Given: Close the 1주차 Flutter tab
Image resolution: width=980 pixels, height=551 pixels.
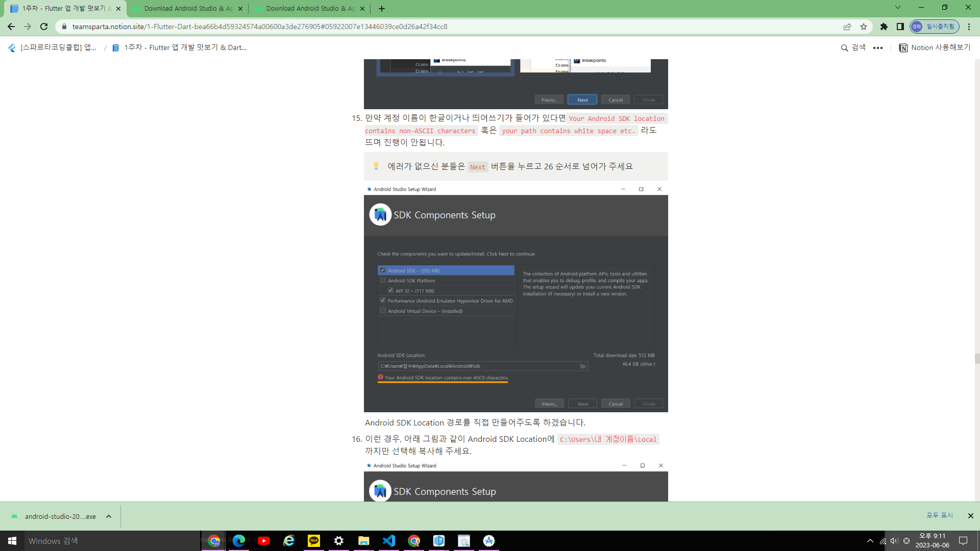Looking at the screenshot, I should click(x=118, y=9).
